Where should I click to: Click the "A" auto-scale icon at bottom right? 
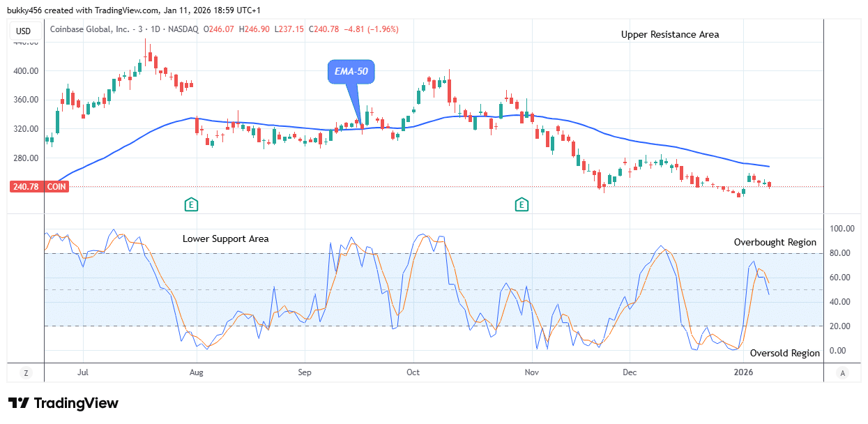842,373
